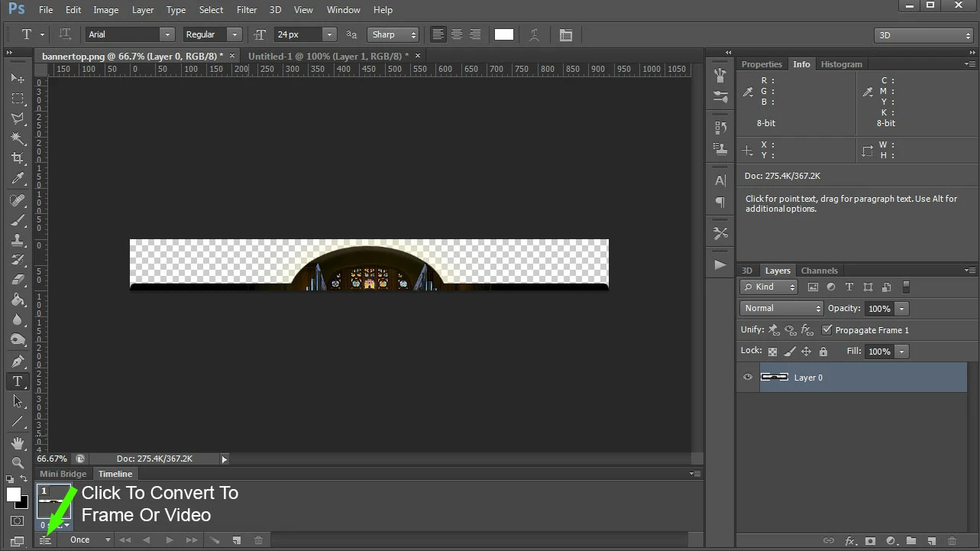Switch to the Untitled-1 document tab
980x551 pixels.
click(328, 56)
